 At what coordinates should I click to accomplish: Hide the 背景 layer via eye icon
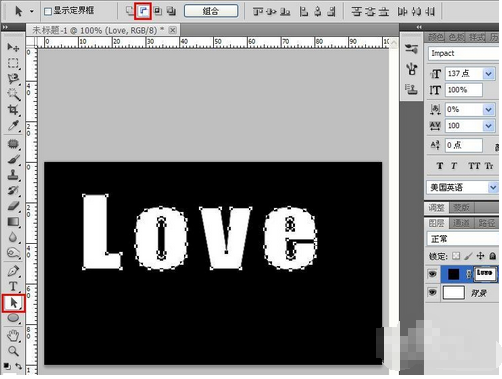[x=433, y=293]
